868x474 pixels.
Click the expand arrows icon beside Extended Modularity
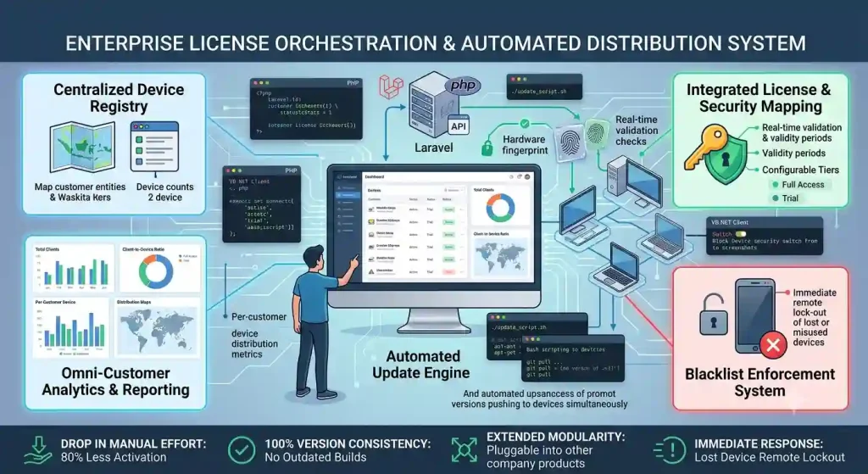(464, 450)
